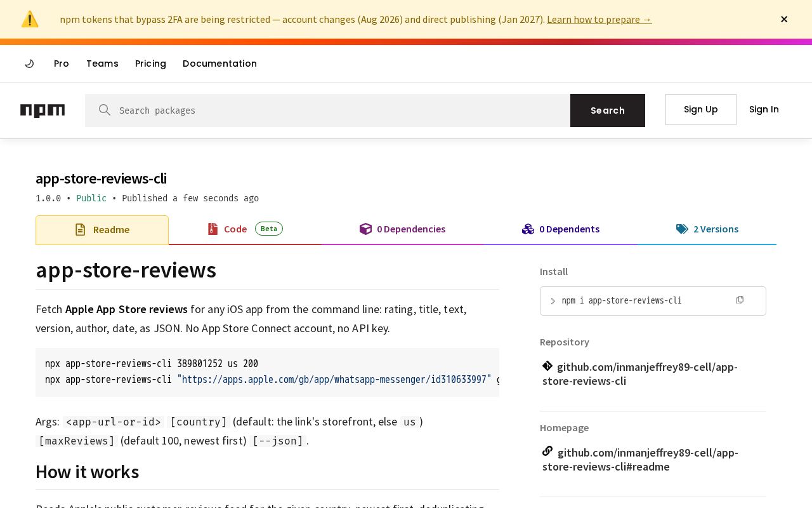
Task: Open the 'Learn how to prepare' link
Action: pos(599,19)
